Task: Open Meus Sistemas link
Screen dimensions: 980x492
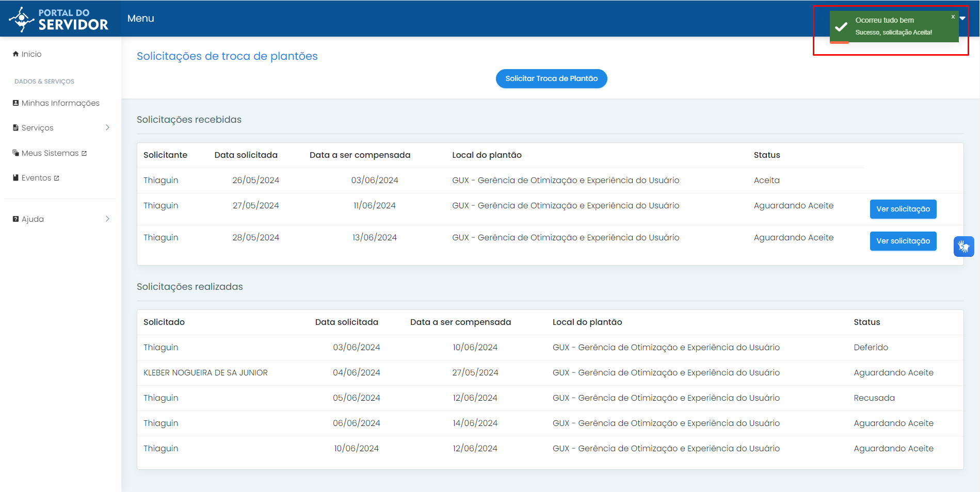Action: [x=50, y=153]
